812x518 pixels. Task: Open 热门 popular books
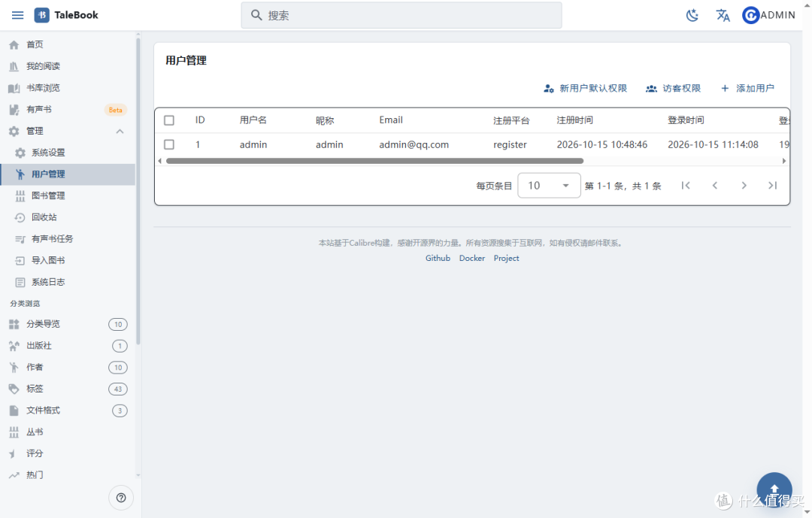[68, 475]
